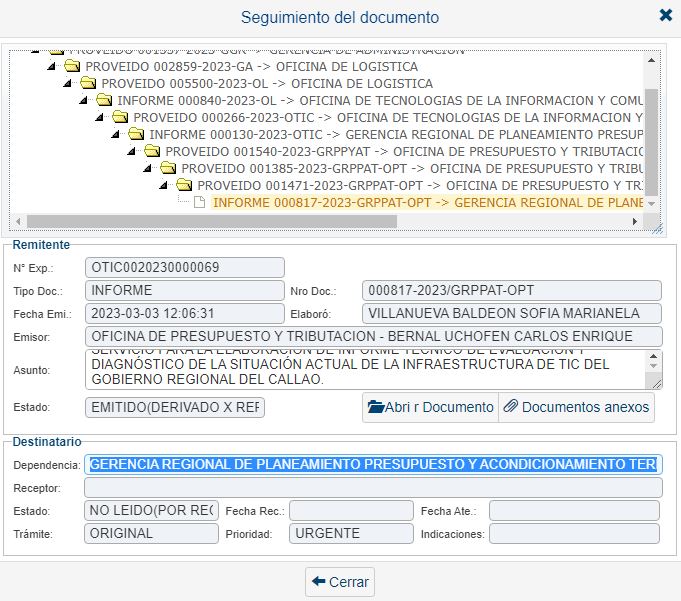Click folder icon of PROVEIDO 001471-2023-GRPPAT-OPT
The image size is (681, 601).
[184, 185]
